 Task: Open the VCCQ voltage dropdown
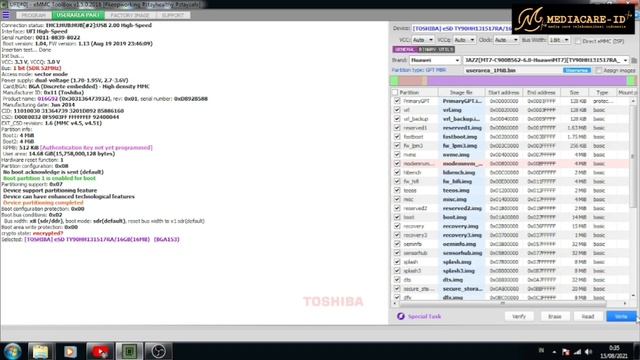[464, 40]
